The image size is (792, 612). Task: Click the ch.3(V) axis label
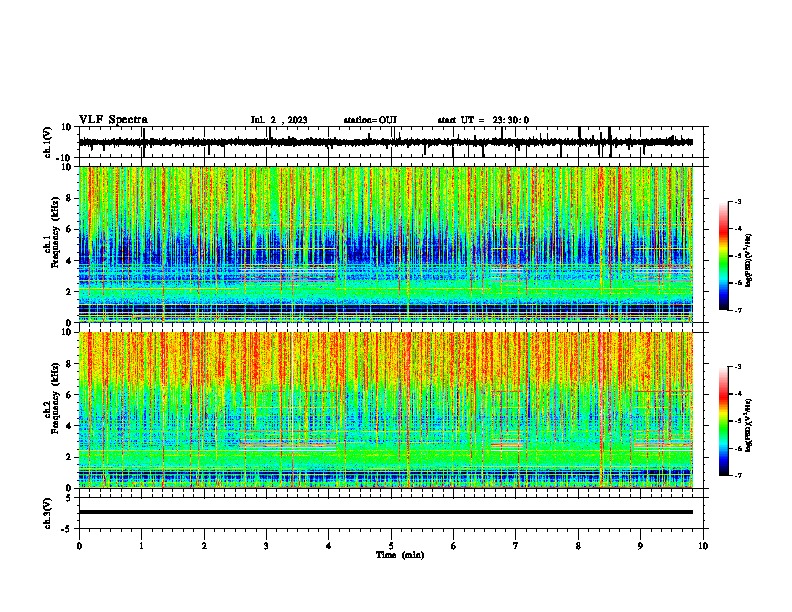48,513
